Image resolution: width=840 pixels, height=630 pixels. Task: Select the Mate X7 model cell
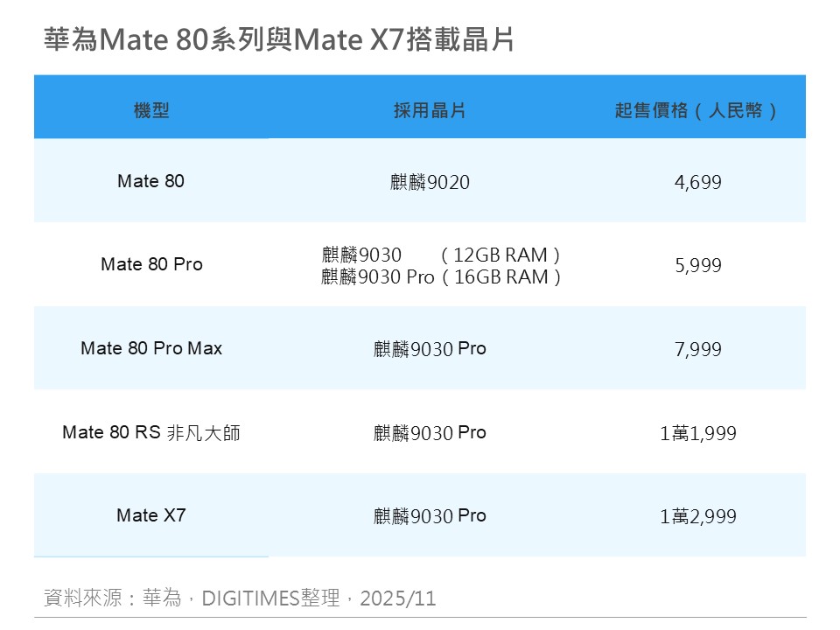point(151,515)
